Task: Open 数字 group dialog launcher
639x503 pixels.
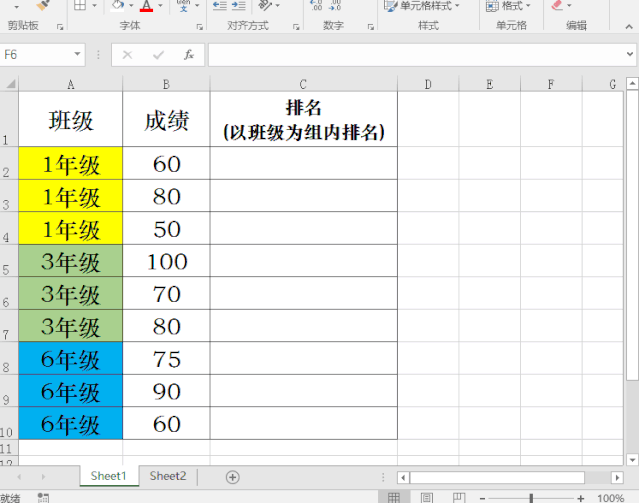Action: pyautogui.click(x=370, y=27)
